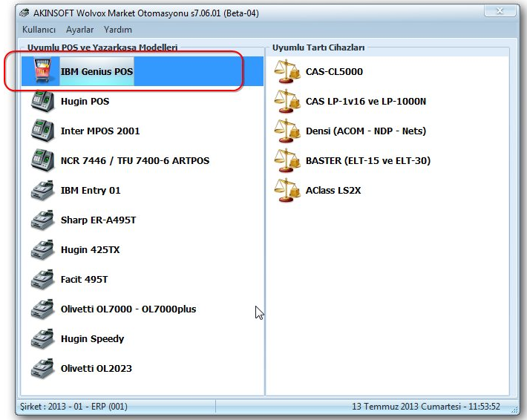Click the IBM Genius POS shopping cart icon

coord(43,70)
